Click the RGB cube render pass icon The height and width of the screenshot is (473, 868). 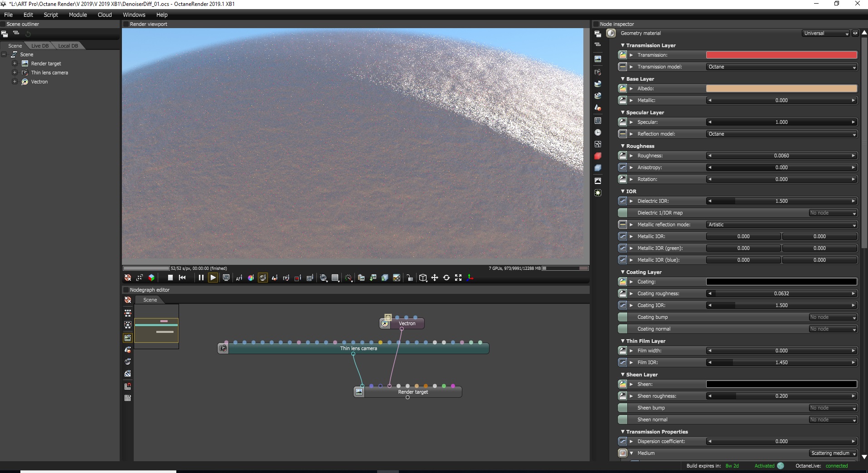pos(151,278)
